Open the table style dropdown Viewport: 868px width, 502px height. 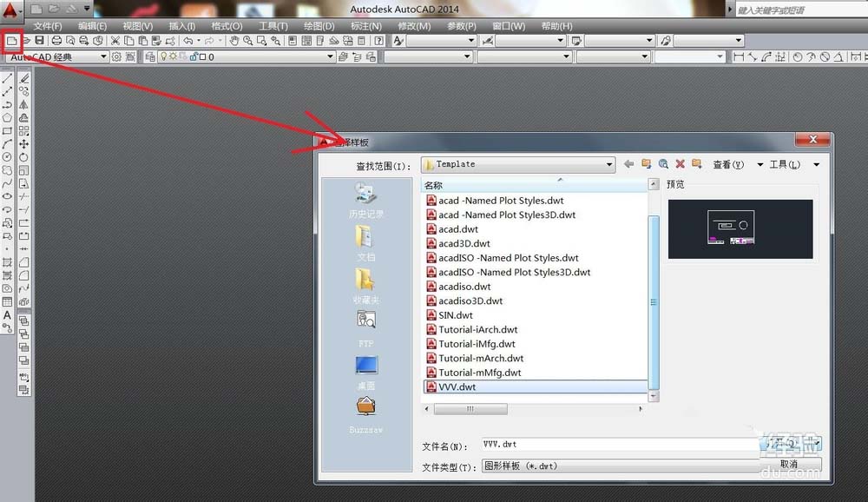(x=649, y=41)
